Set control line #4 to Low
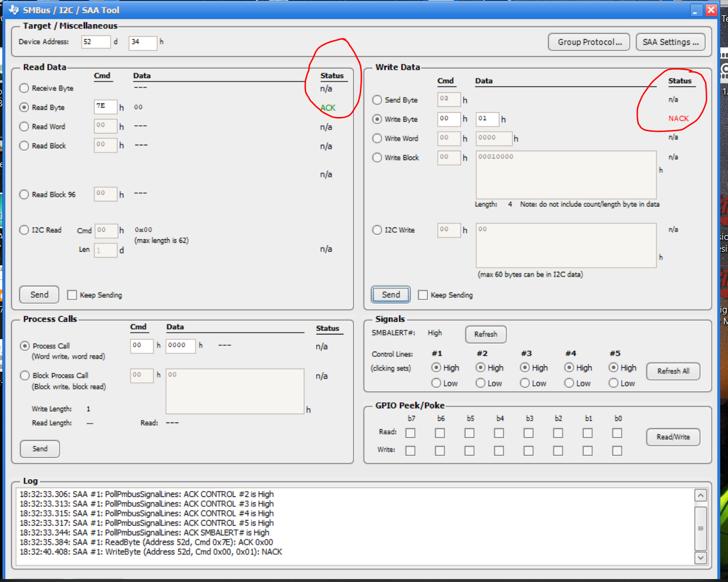The image size is (728, 582). [x=569, y=383]
